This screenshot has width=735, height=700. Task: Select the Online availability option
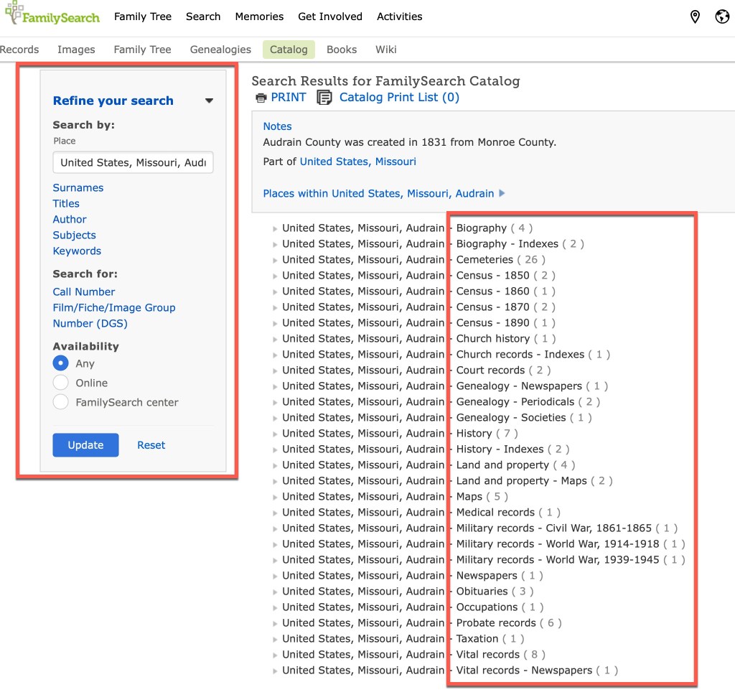[61, 383]
